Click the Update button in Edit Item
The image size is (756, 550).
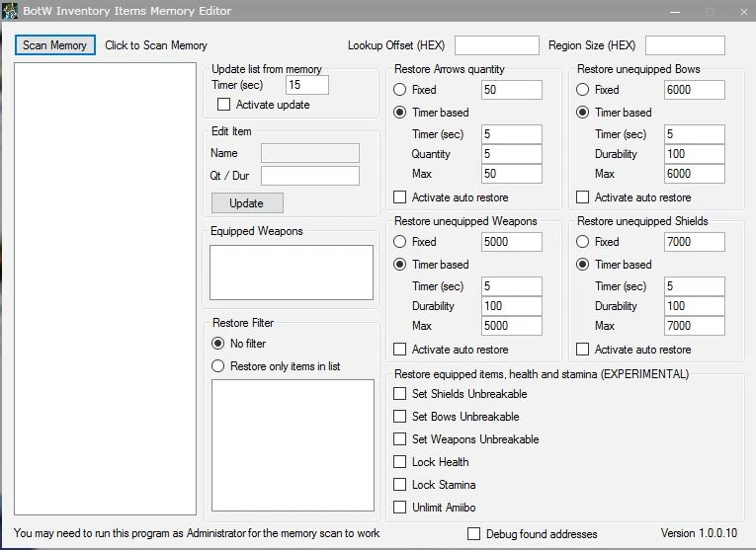coord(247,203)
